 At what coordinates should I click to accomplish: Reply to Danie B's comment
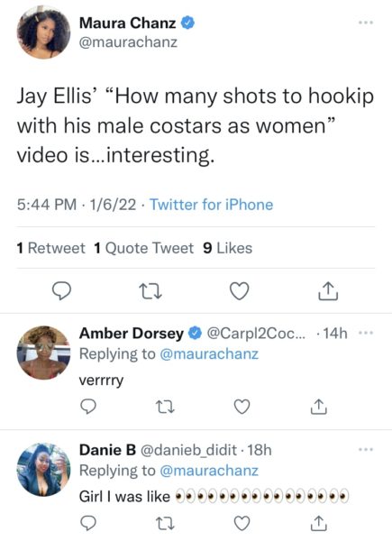coord(88,523)
